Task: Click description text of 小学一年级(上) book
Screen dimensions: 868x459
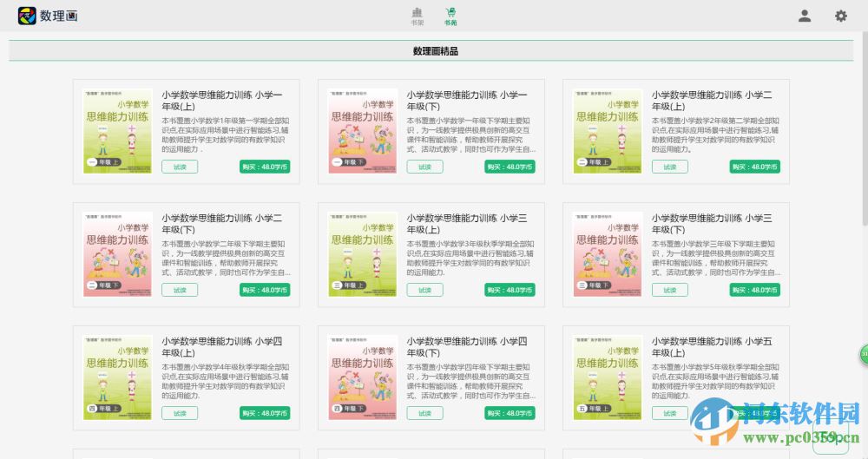Action: (226, 134)
